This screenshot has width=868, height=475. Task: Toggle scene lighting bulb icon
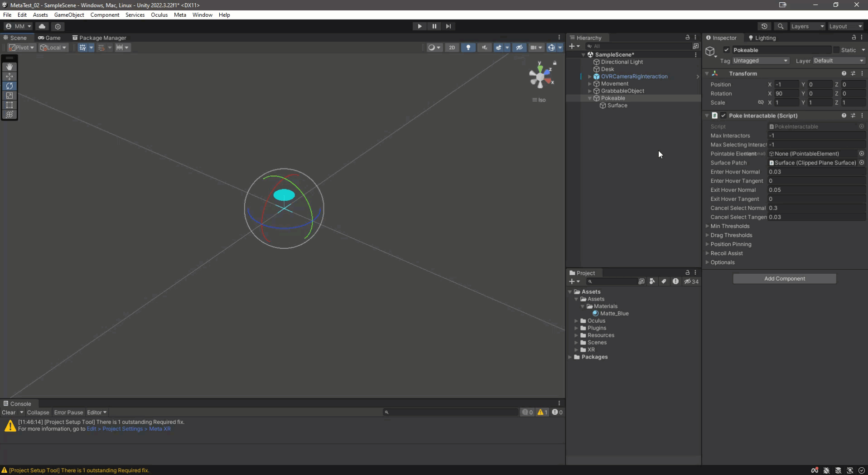coord(468,48)
